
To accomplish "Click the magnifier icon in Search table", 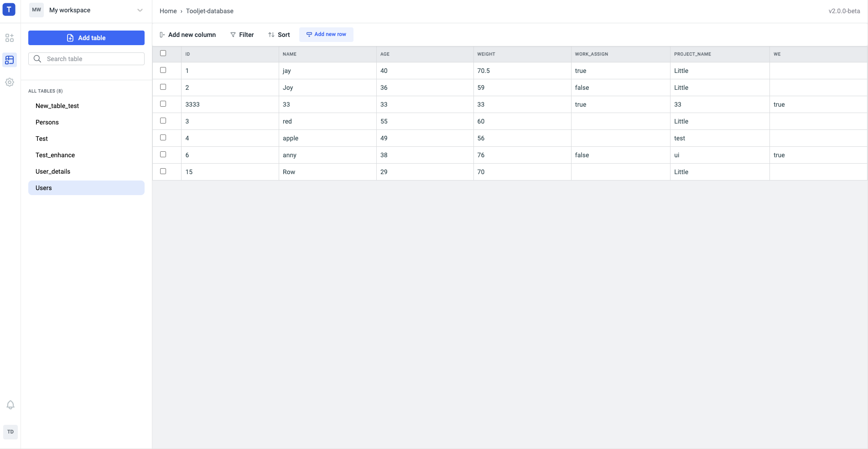I will (x=37, y=59).
